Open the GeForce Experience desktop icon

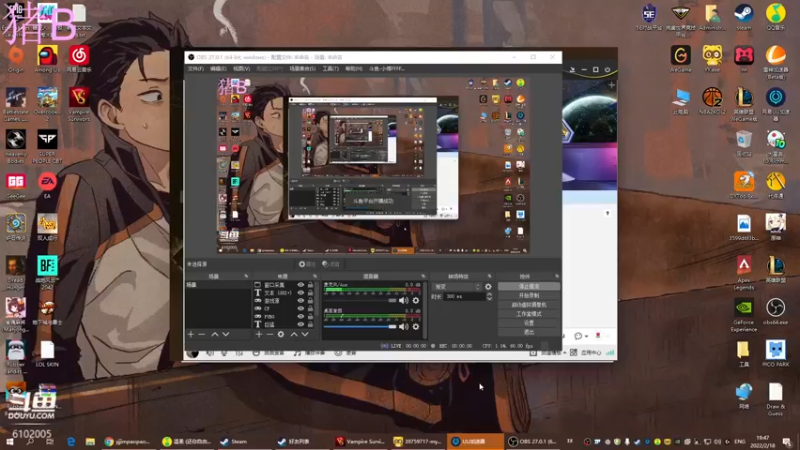pos(744,315)
